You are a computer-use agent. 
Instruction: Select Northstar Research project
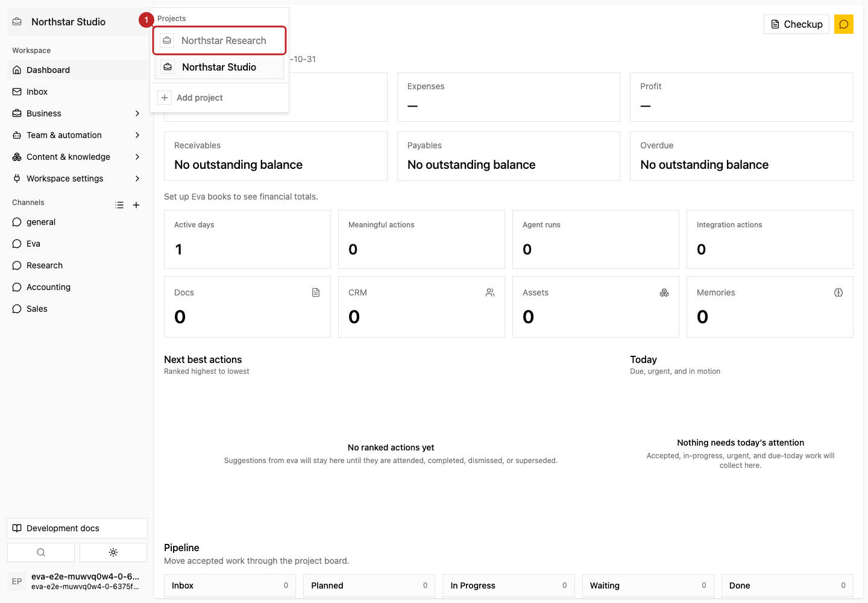[219, 40]
